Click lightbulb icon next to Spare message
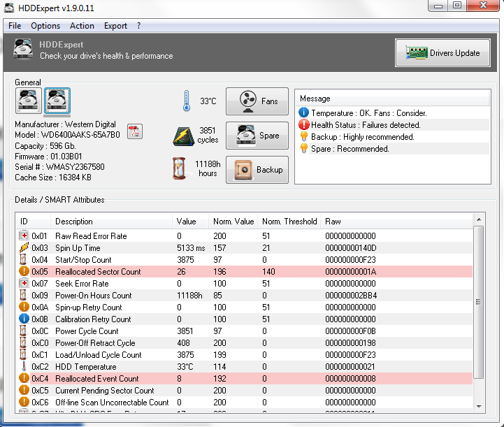Viewport: 504px width, 427px height. [304, 148]
